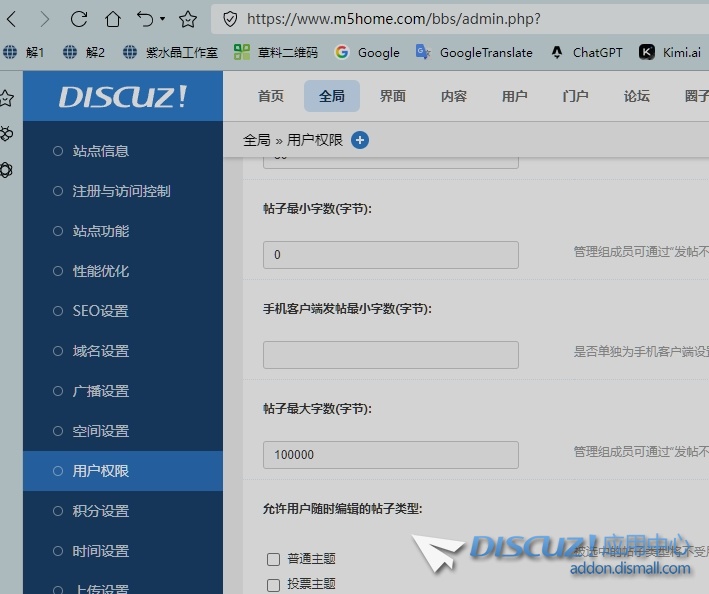
Task: Bookmark this page with the star icon
Action: 188,19
